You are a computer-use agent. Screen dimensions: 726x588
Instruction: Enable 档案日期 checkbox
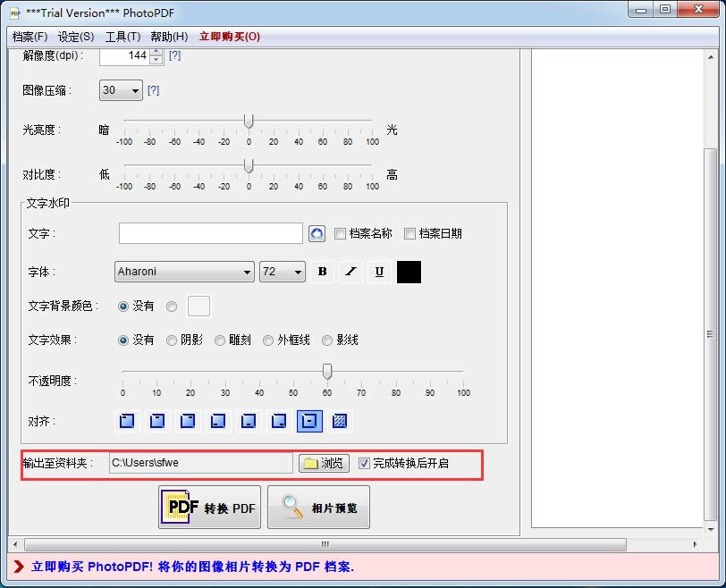click(x=409, y=233)
